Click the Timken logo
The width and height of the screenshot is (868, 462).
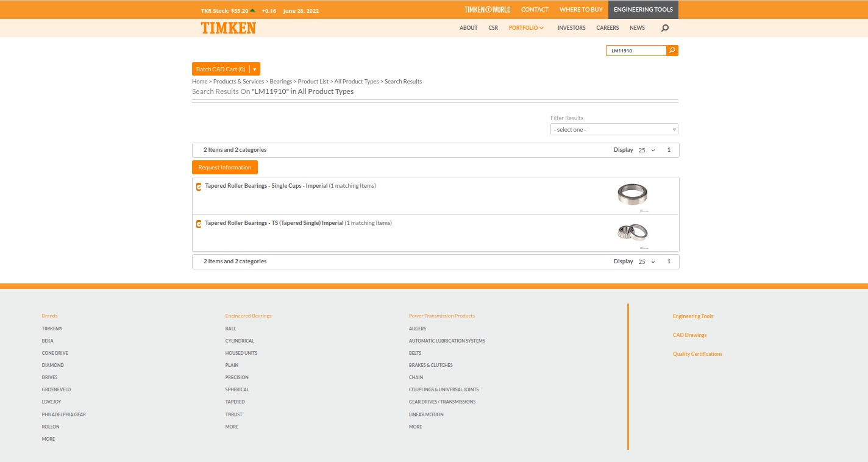click(229, 28)
